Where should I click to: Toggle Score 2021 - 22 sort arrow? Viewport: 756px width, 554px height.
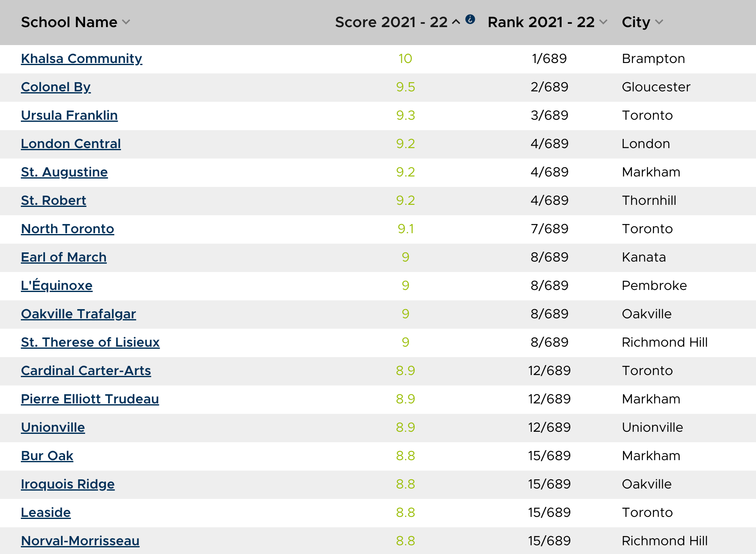coord(456,22)
